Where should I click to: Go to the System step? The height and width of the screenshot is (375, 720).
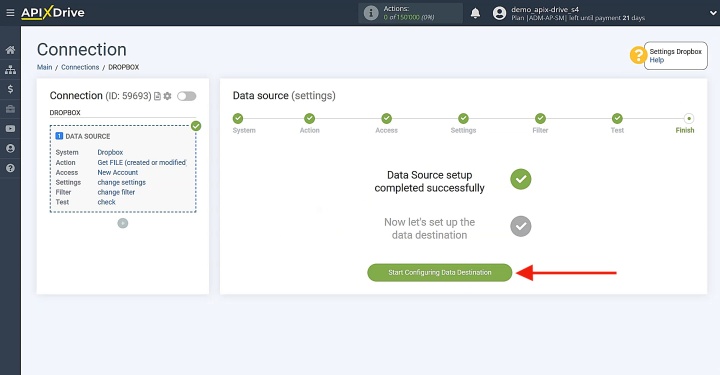[238, 118]
